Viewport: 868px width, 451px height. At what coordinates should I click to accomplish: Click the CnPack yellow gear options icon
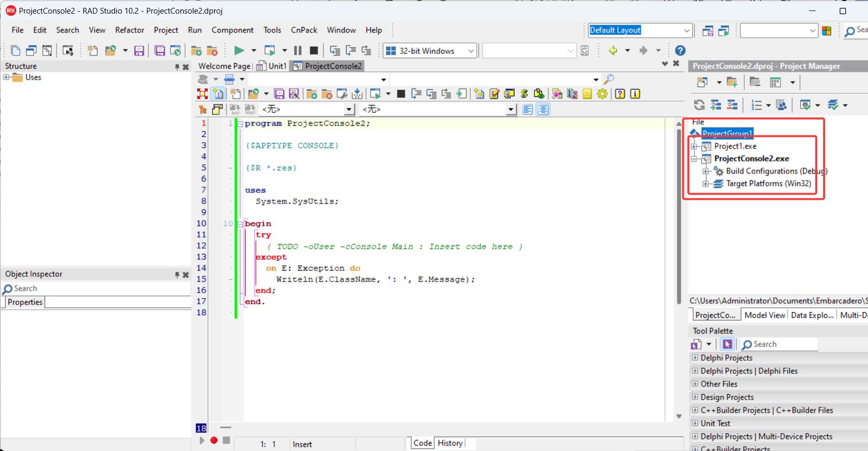[x=602, y=94]
